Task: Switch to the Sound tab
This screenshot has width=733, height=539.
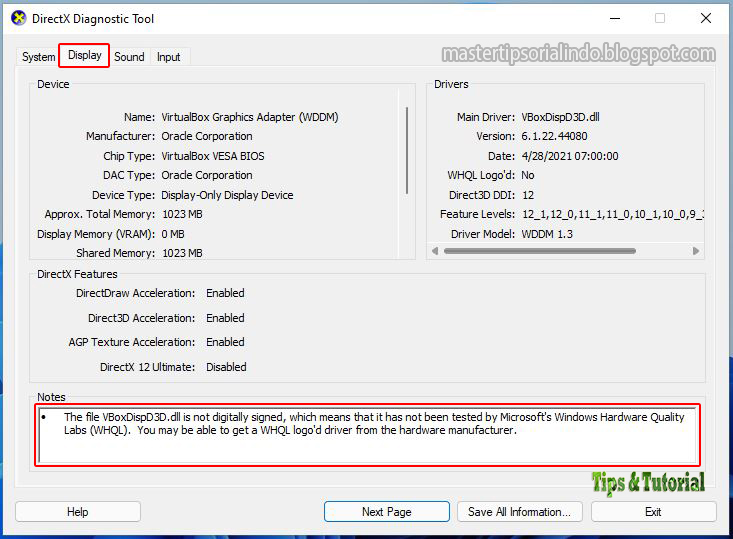Action: (x=129, y=57)
